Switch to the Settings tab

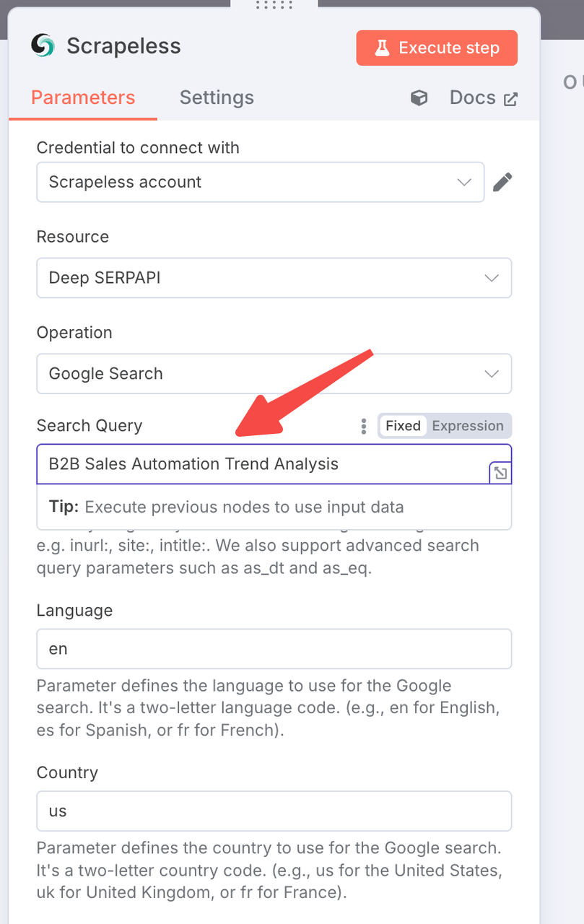[217, 98]
